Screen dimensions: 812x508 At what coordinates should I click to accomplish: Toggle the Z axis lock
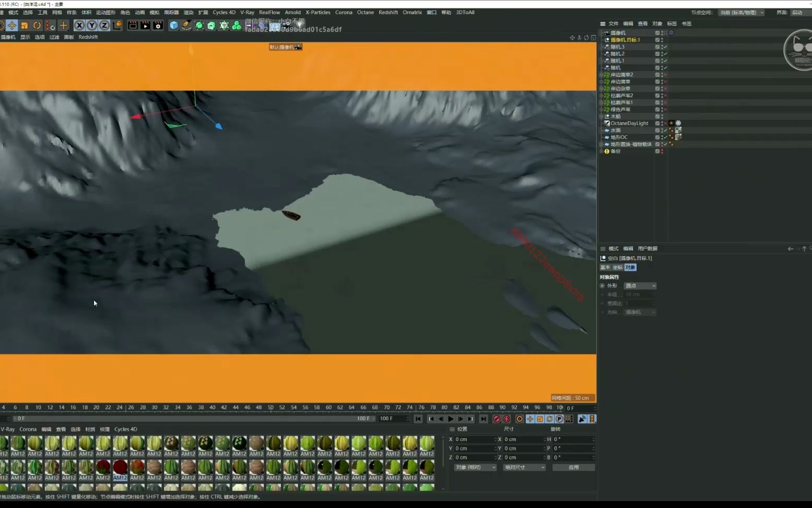click(104, 25)
